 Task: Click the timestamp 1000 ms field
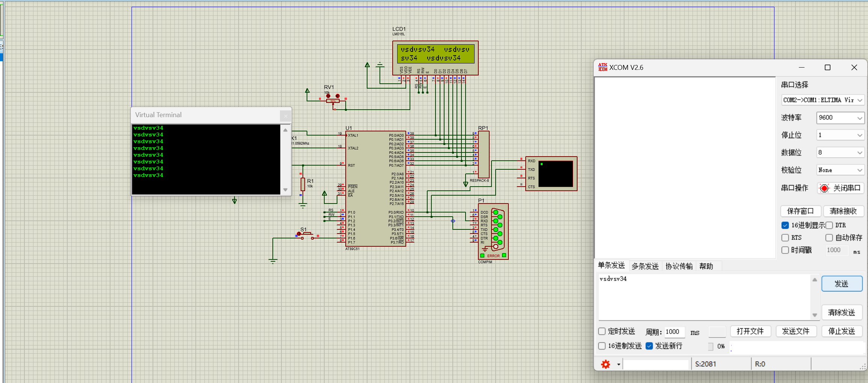[x=837, y=250]
